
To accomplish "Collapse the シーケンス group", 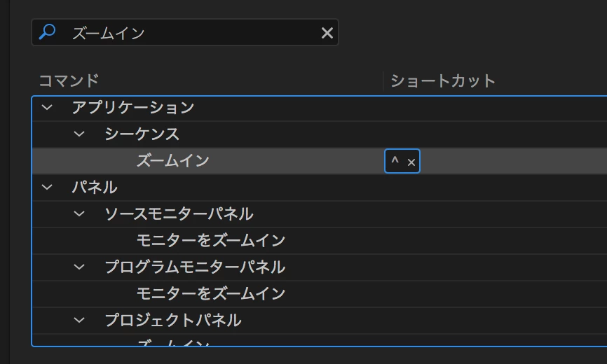I will point(79,134).
